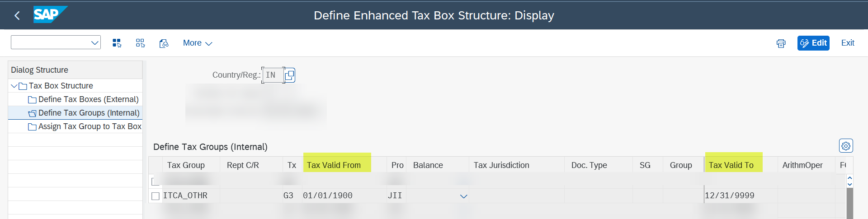Viewport: 868px width, 219px height.
Task: Click the Exit button
Action: (x=848, y=43)
